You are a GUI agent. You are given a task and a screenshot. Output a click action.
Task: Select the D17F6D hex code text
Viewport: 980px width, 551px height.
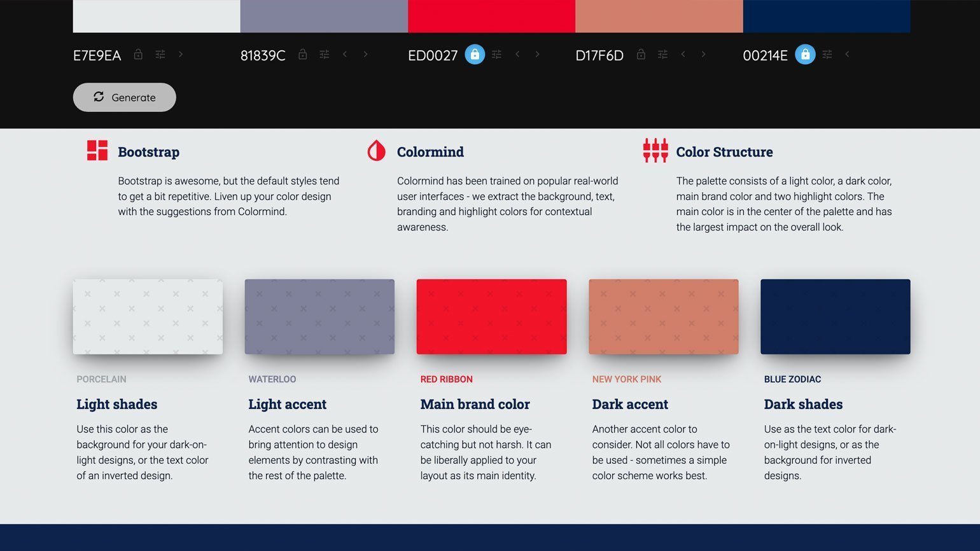point(599,55)
